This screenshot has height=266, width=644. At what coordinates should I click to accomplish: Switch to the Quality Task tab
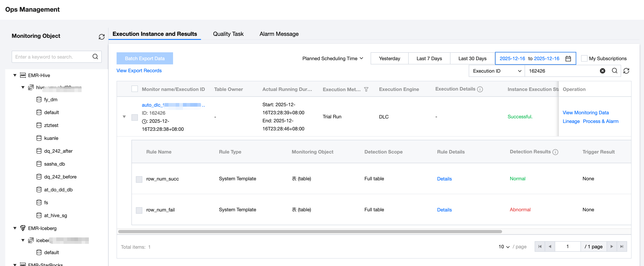tap(228, 34)
